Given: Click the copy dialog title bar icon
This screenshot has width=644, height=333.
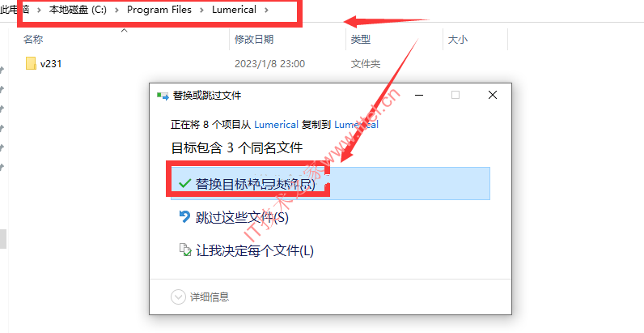Looking at the screenshot, I should click(x=163, y=96).
